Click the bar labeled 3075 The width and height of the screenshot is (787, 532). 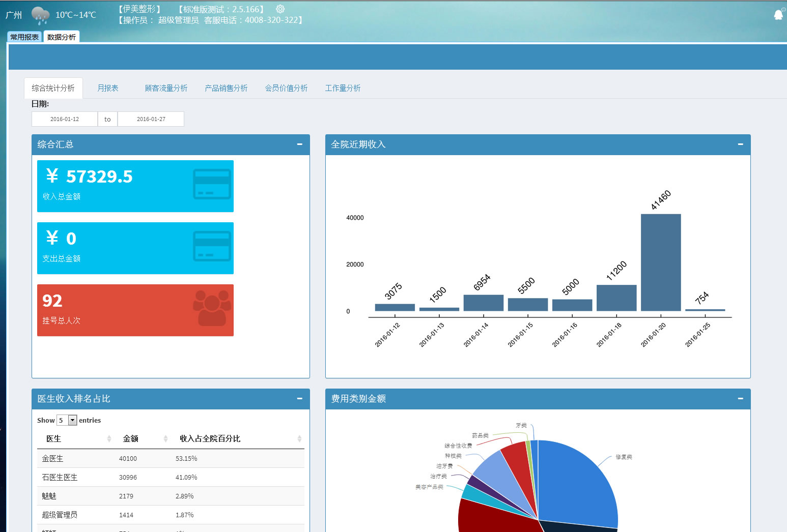tap(395, 307)
